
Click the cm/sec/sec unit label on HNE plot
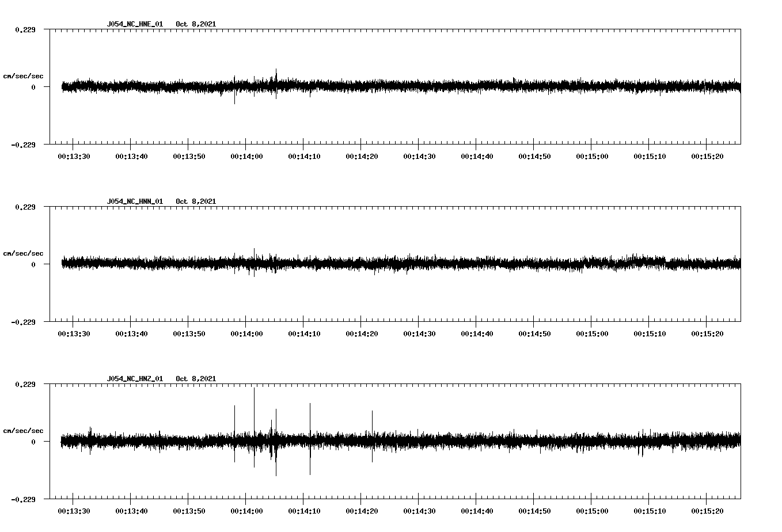point(23,76)
